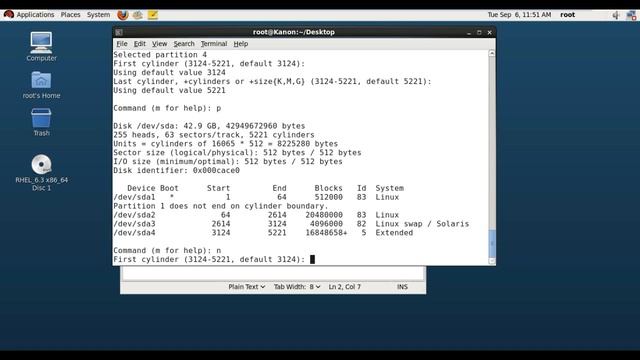
Task: Click the clock showing Tue Sep 6, 11:51 AM
Action: (519, 15)
